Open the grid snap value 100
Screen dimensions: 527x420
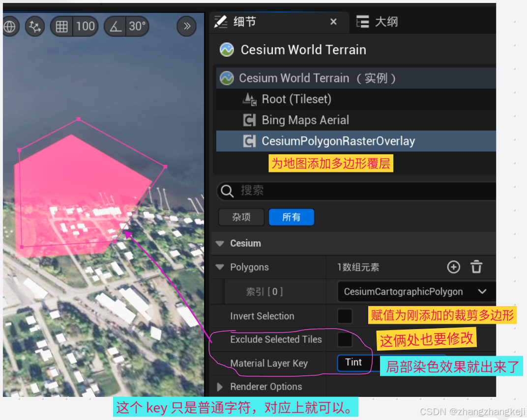coord(86,26)
